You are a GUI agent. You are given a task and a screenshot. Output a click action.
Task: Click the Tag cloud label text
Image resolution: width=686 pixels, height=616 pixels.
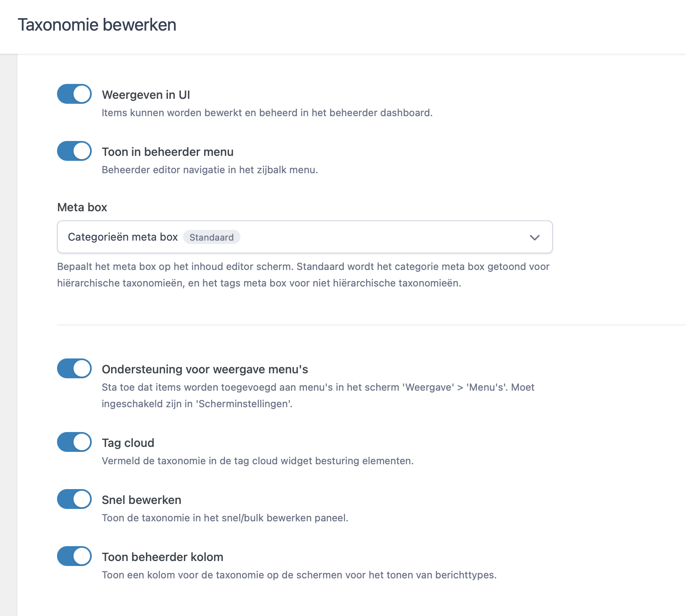128,443
